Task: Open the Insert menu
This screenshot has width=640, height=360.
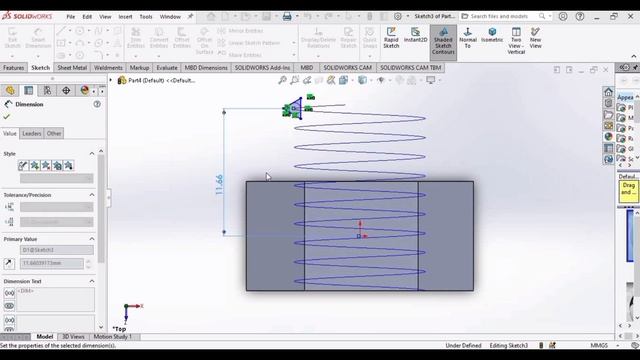Action: tap(125, 17)
